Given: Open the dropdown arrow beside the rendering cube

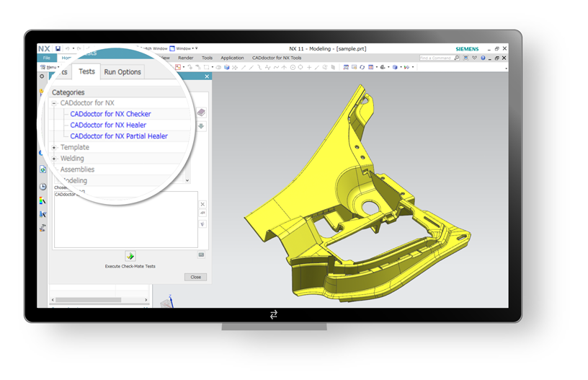Looking at the screenshot, I should pyautogui.click(x=401, y=67).
